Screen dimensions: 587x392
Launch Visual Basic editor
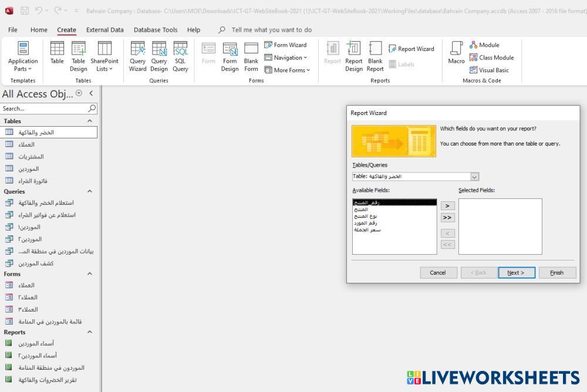click(489, 70)
